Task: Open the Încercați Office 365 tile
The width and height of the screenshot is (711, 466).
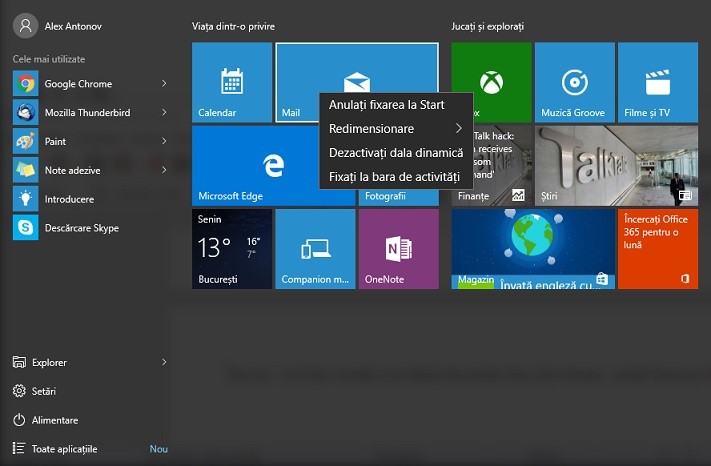Action: click(x=658, y=249)
